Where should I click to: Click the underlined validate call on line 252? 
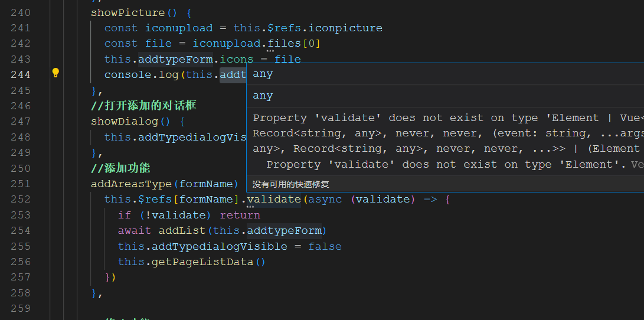click(274, 199)
